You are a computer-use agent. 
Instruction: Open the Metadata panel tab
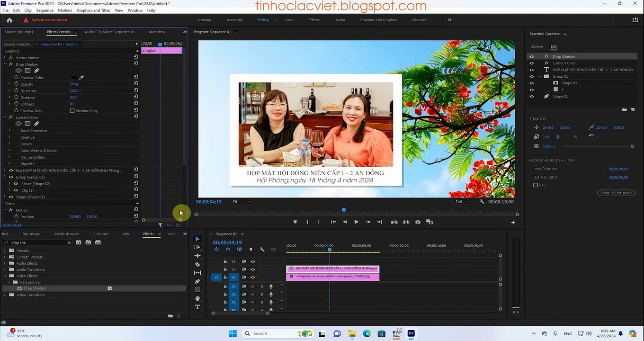pyautogui.click(x=157, y=32)
